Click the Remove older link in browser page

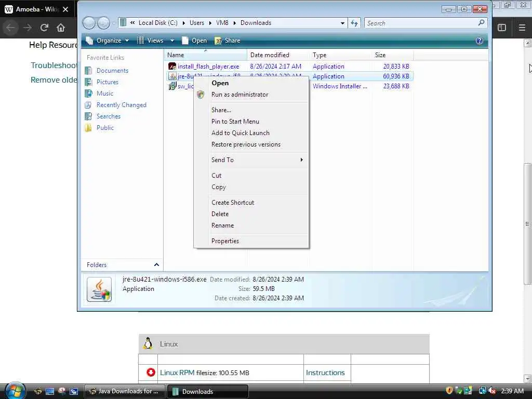pos(54,79)
